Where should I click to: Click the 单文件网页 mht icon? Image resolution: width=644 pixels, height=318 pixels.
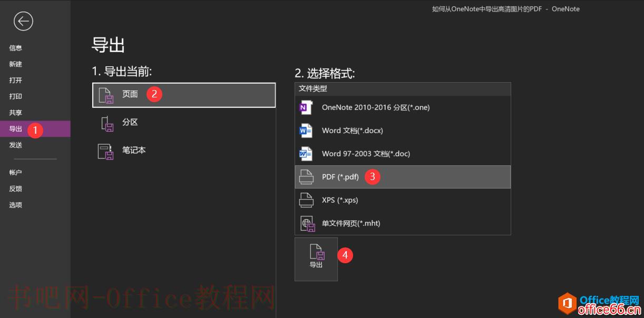coord(307,224)
